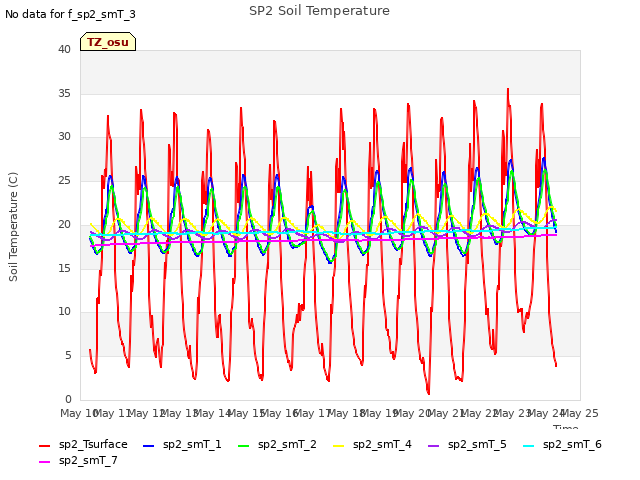Click cyan sp2_smT_6 legend color marker
The width and height of the screenshot is (640, 480).
pos(528,446)
